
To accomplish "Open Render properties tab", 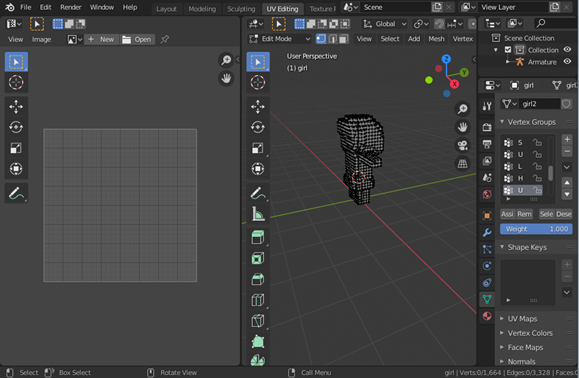I will click(487, 127).
